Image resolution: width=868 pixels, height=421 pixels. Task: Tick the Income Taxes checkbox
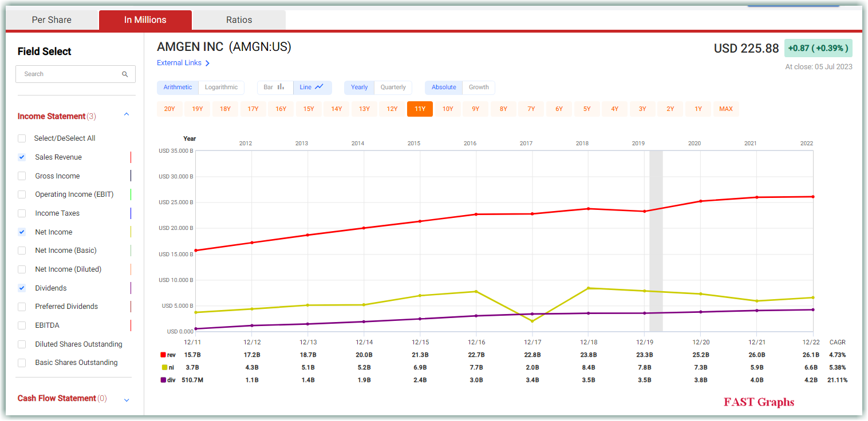click(22, 213)
